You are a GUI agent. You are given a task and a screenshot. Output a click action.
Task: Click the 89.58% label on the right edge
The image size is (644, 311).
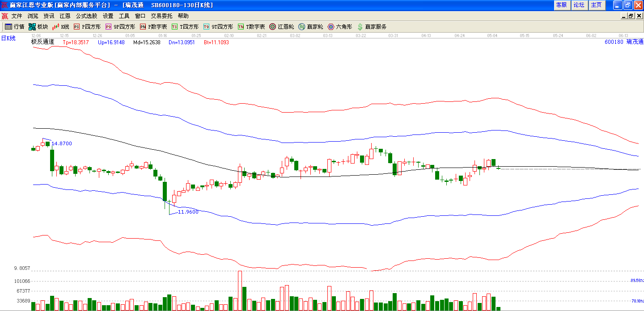637,281
